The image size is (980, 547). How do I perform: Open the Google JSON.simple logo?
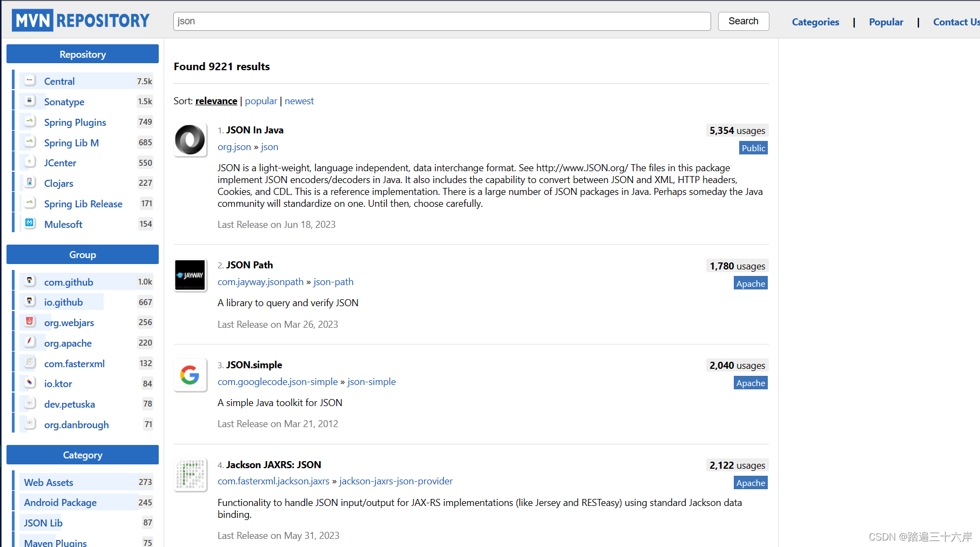click(x=190, y=375)
